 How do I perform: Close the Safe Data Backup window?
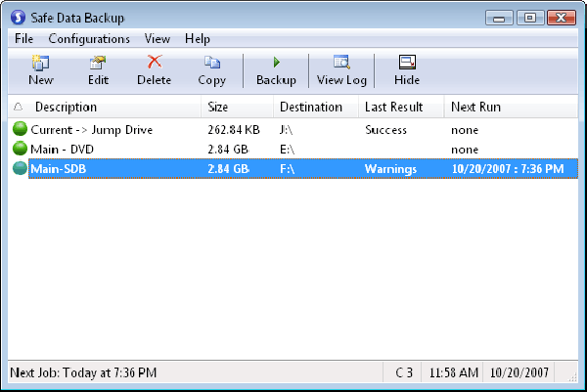(x=562, y=18)
